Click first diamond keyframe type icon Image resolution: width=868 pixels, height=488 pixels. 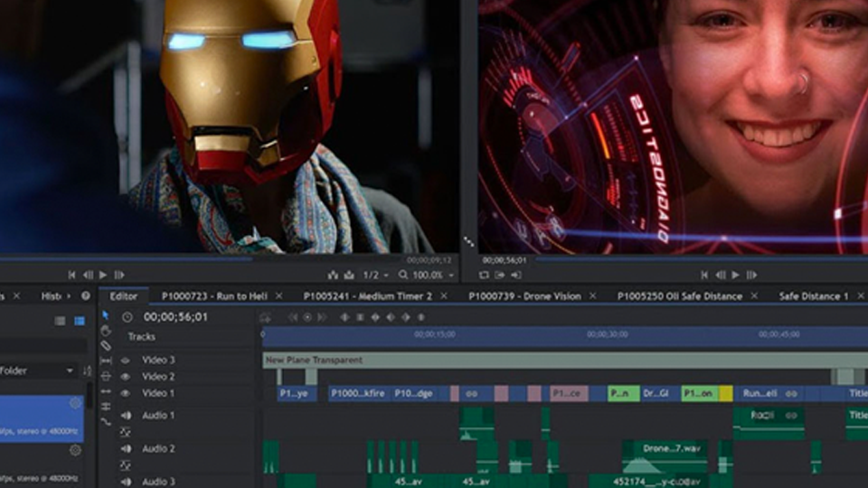point(344,317)
